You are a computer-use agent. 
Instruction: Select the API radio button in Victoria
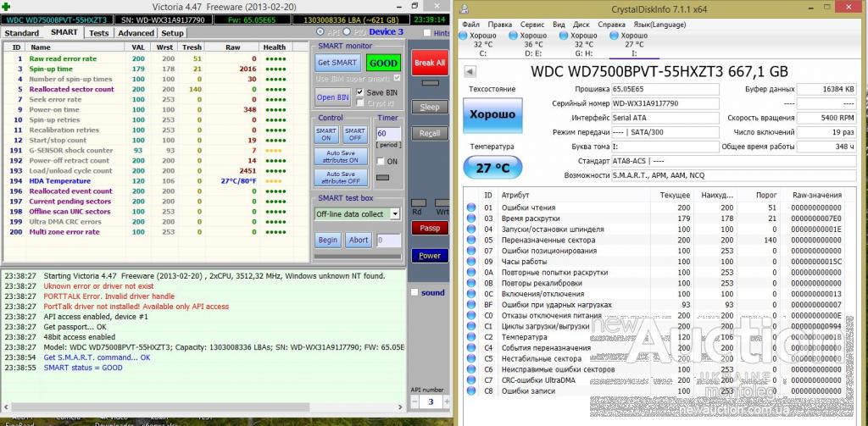click(320, 31)
